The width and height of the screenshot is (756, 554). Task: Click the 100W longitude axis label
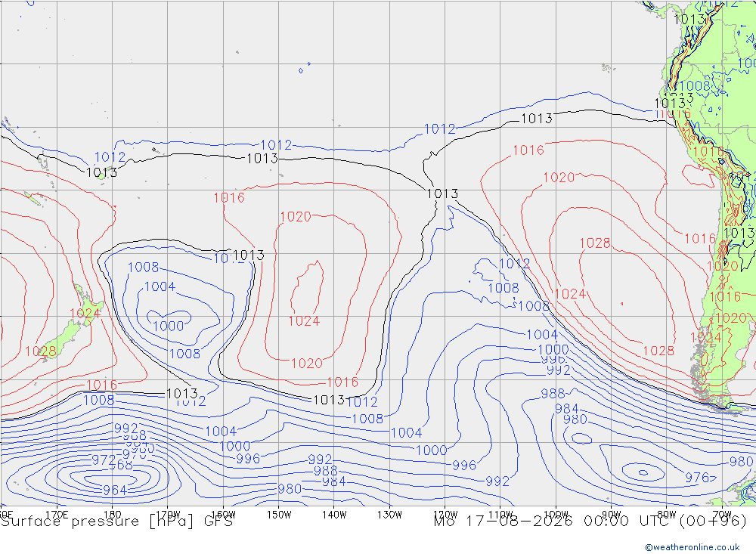pos(556,515)
